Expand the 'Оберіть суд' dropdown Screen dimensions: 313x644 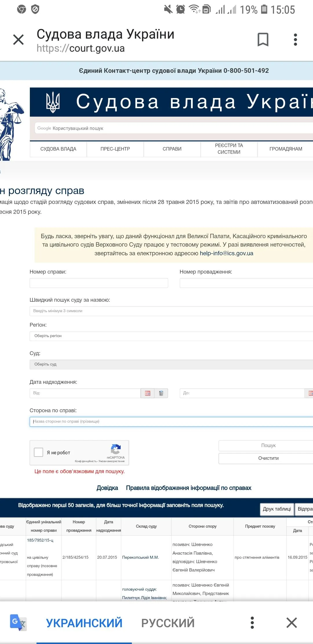[x=171, y=364]
